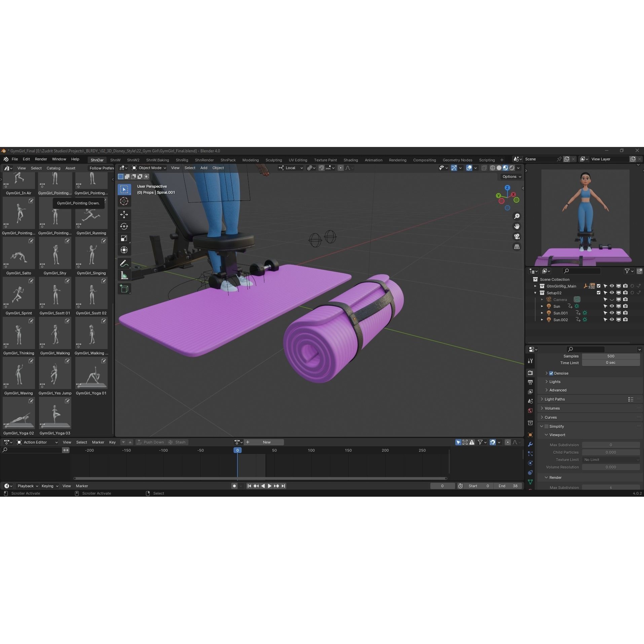Select the Rotate tool in viewport toolbar
Viewport: 644px width, 644px height.
point(124,226)
